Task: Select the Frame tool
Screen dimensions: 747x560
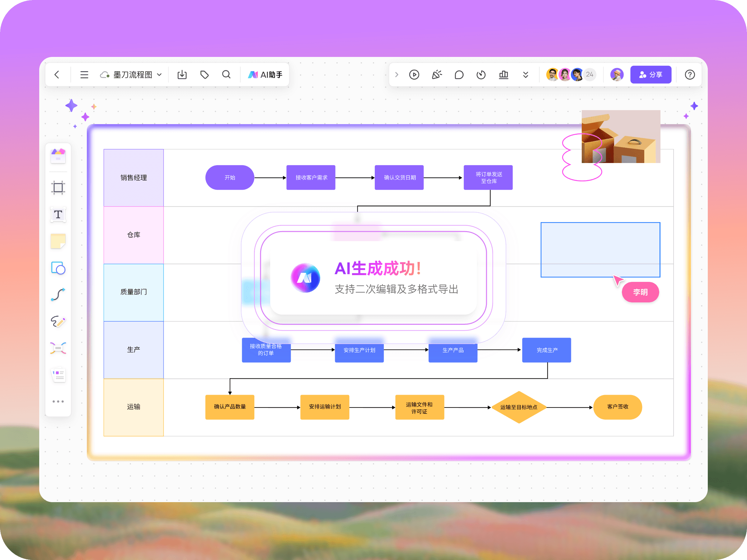Action: point(58,188)
